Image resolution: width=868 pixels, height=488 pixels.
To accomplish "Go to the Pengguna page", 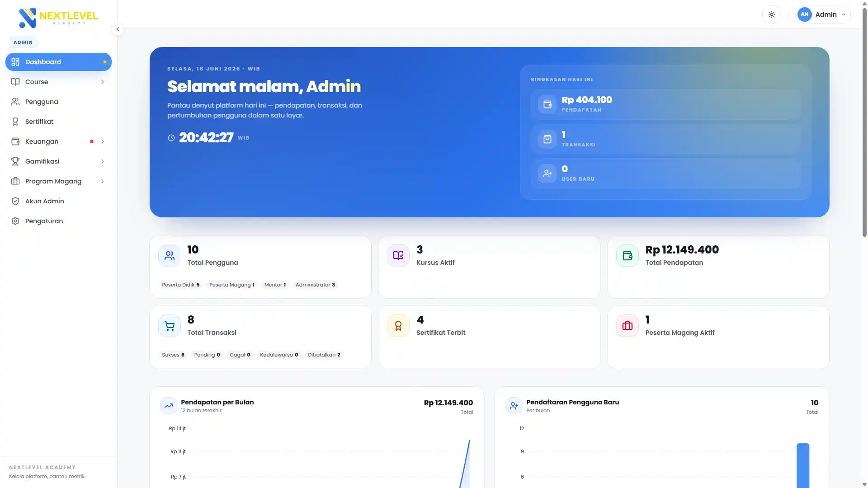I will pos(58,102).
